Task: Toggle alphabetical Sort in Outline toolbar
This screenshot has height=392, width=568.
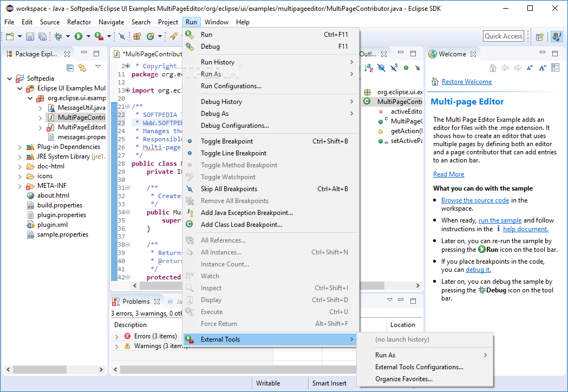Action: (369, 68)
